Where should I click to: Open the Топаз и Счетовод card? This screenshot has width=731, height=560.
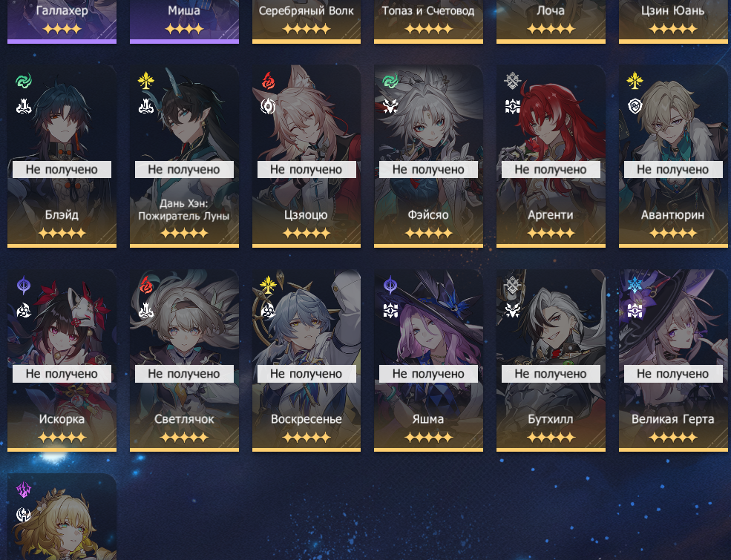(428, 22)
